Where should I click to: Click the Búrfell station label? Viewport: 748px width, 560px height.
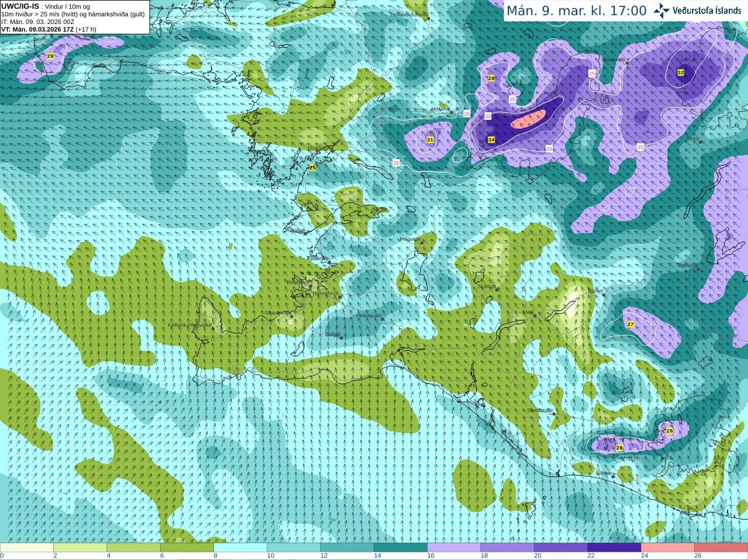pyautogui.click(x=595, y=291)
